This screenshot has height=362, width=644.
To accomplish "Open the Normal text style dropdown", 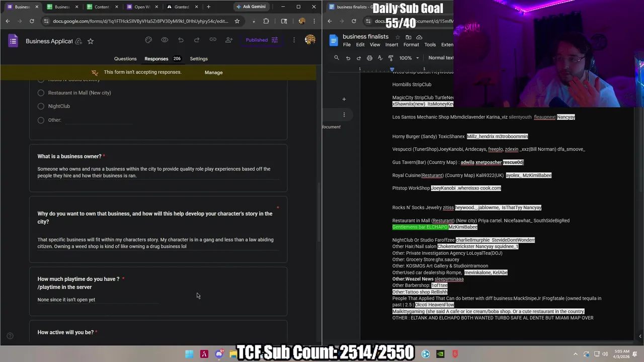I will pos(441,58).
